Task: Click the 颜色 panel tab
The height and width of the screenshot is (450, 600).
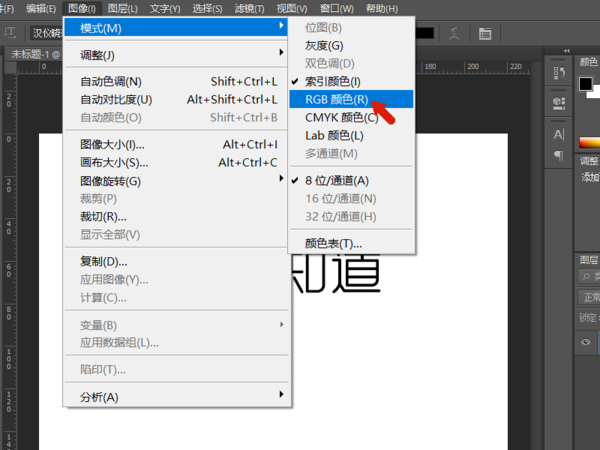Action: click(588, 62)
